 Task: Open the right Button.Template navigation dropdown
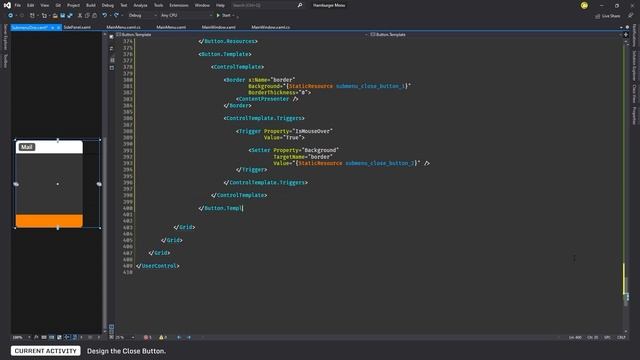(x=495, y=35)
